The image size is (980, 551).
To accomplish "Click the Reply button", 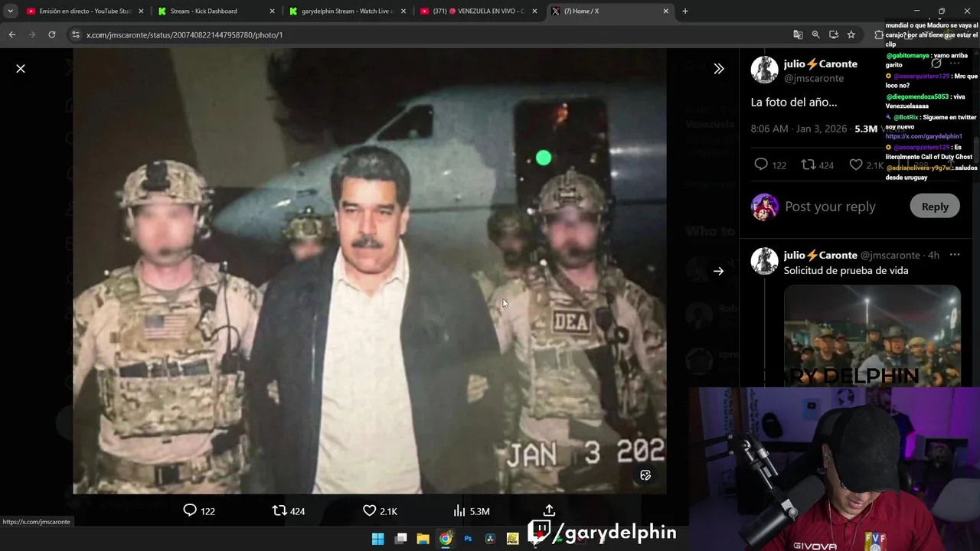I will click(934, 207).
